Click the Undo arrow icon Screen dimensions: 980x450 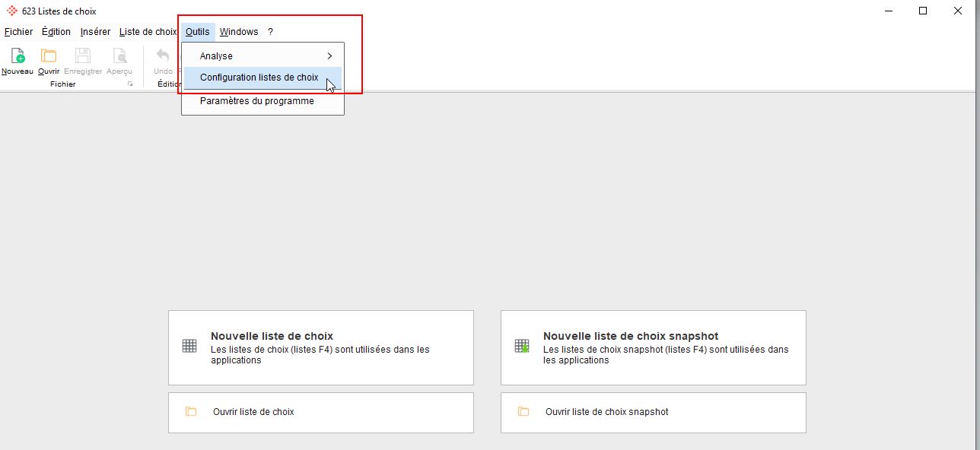163,56
